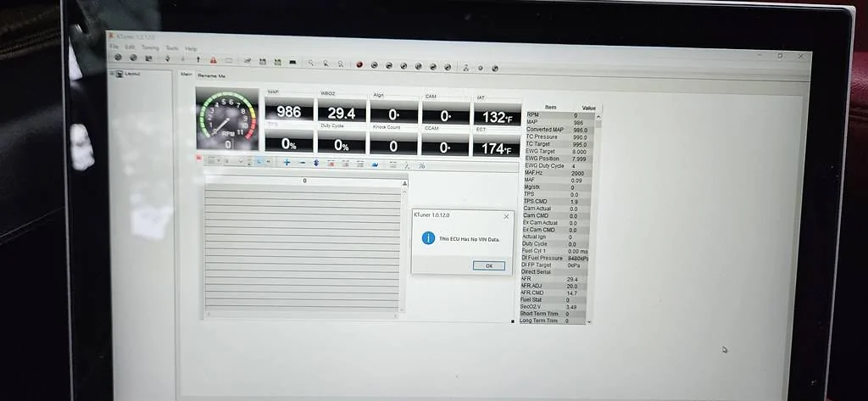This screenshot has width=868, height=401.
Task: Click the RPM tachometer gauge
Action: click(x=226, y=120)
